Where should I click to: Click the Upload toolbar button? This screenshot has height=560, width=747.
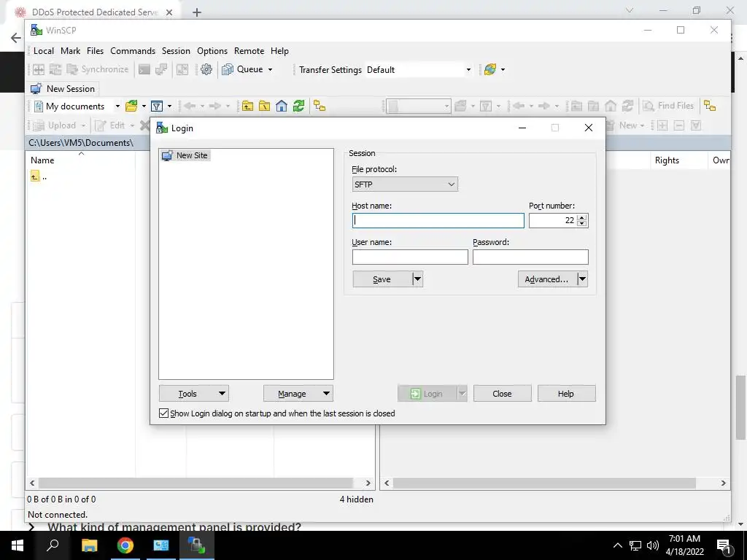tap(55, 125)
